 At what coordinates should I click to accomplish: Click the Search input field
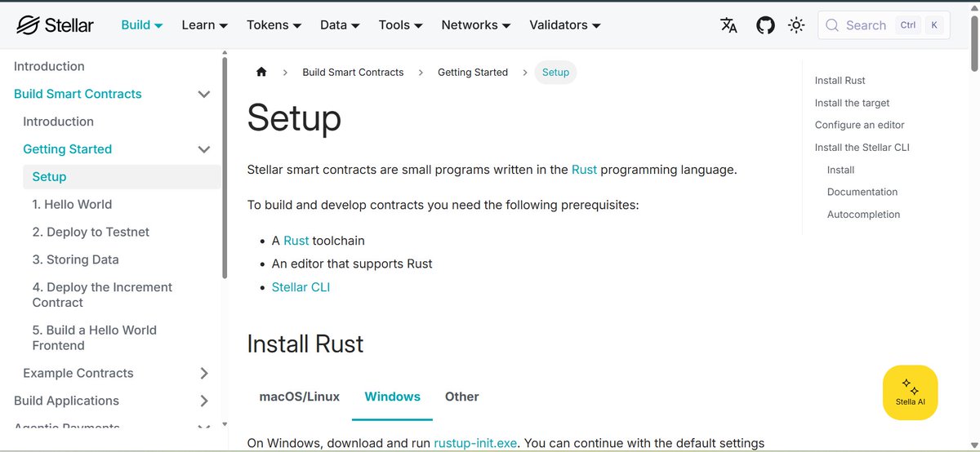tap(884, 25)
